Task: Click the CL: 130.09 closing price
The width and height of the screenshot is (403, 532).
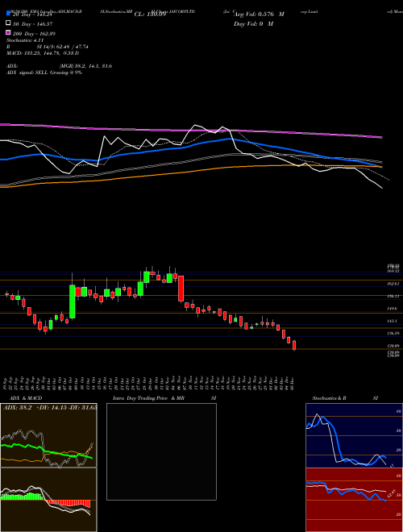Action: pos(150,15)
